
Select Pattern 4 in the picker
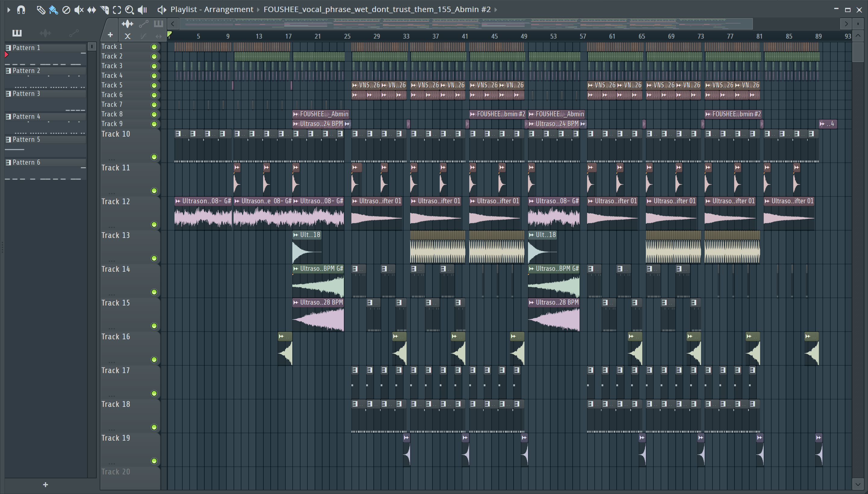[x=46, y=116]
